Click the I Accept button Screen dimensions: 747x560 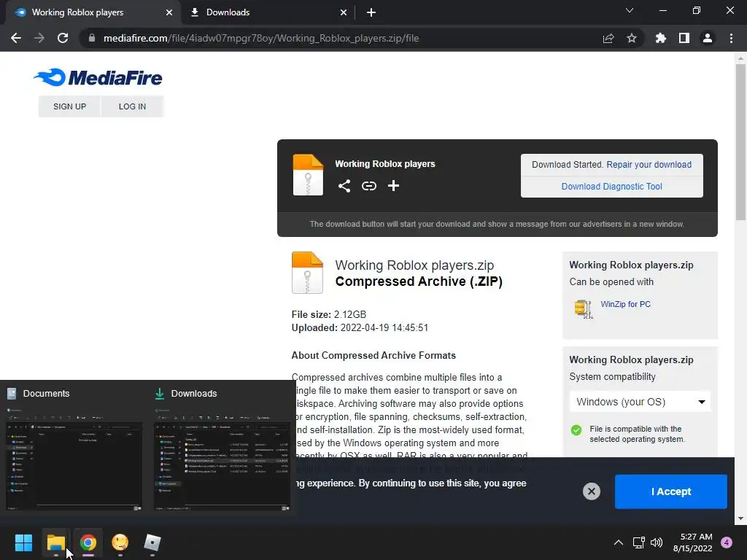pos(671,491)
